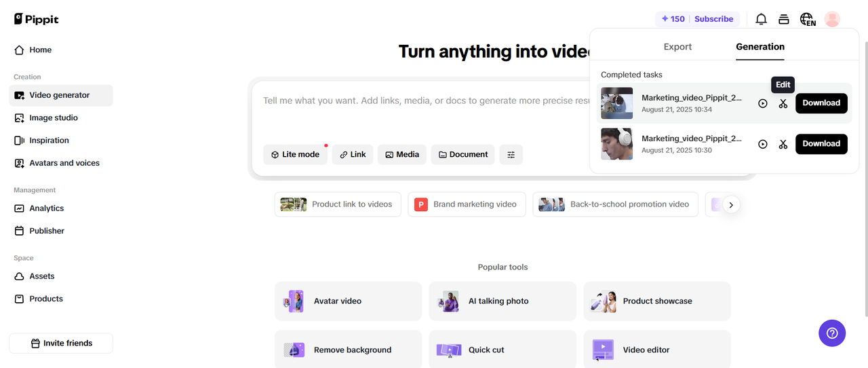
Task: Switch to the Export tab
Action: pos(677,47)
